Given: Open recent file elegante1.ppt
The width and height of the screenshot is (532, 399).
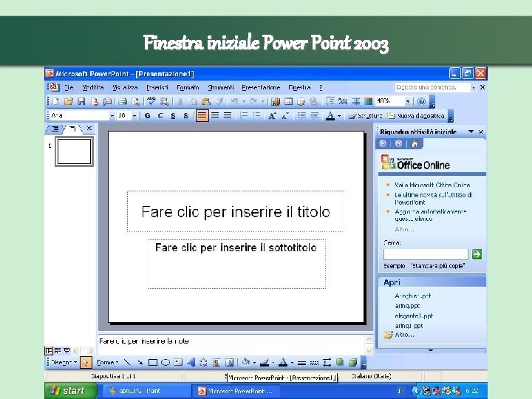Looking at the screenshot, I should click(414, 316).
